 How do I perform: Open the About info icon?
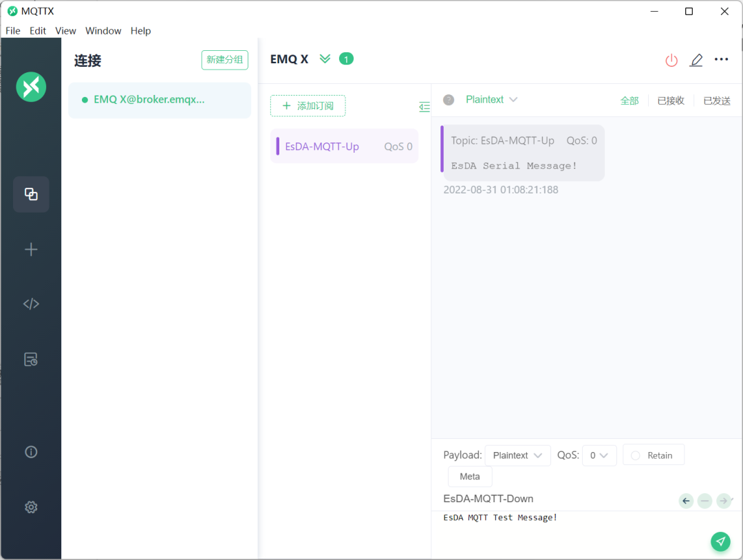tap(31, 452)
